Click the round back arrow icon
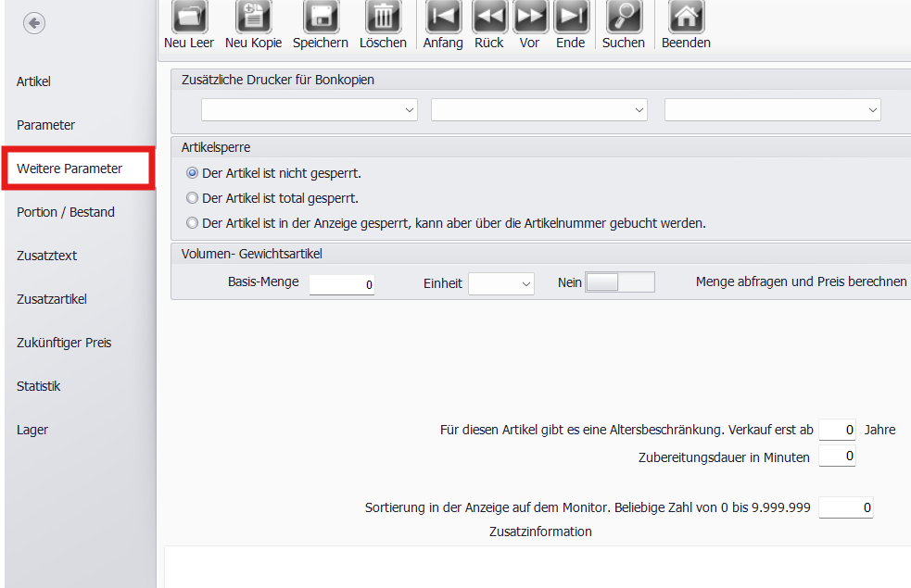Image resolution: width=911 pixels, height=588 pixels. (x=34, y=23)
